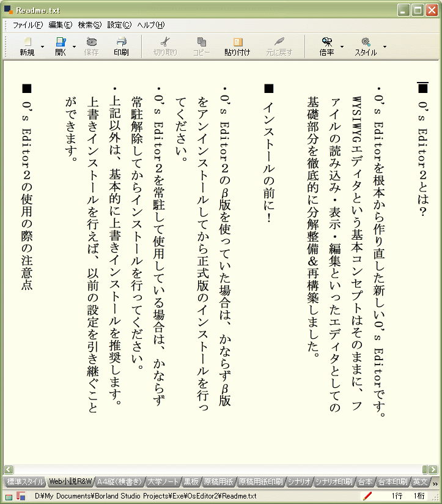
Task: Expand the 倍率 dropdown arrow
Action: 342,46
